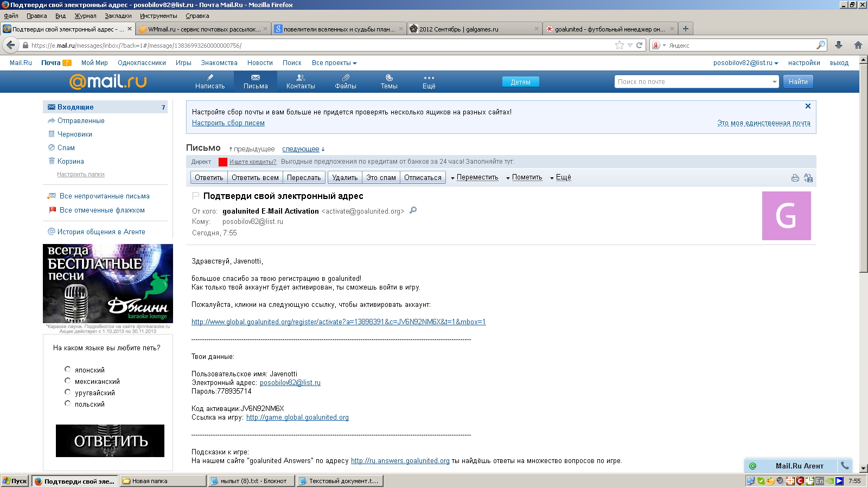Click the goalunited account activation link
868x488 pixels.
click(x=339, y=322)
